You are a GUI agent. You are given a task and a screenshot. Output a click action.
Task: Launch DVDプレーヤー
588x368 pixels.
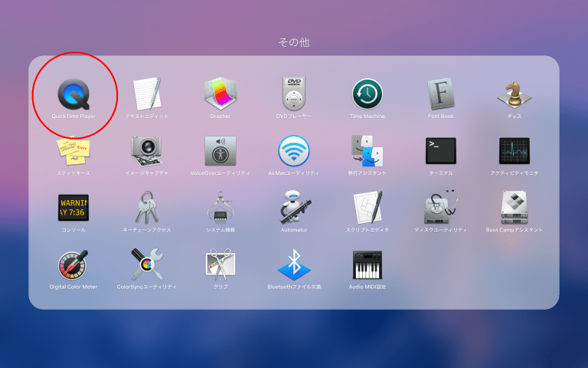click(294, 94)
